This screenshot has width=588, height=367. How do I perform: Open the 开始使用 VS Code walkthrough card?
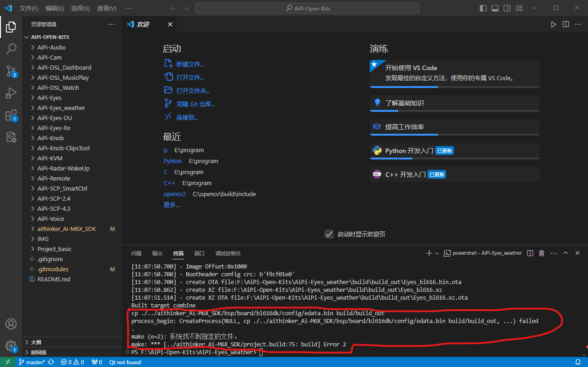click(x=454, y=73)
